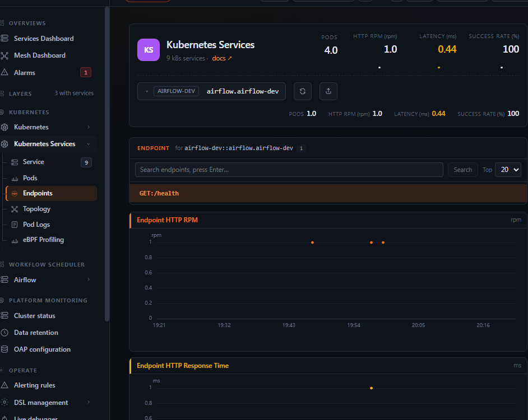The image size is (528, 420).
Task: Click the '9 k8s services' subtitle
Action: [186, 58]
